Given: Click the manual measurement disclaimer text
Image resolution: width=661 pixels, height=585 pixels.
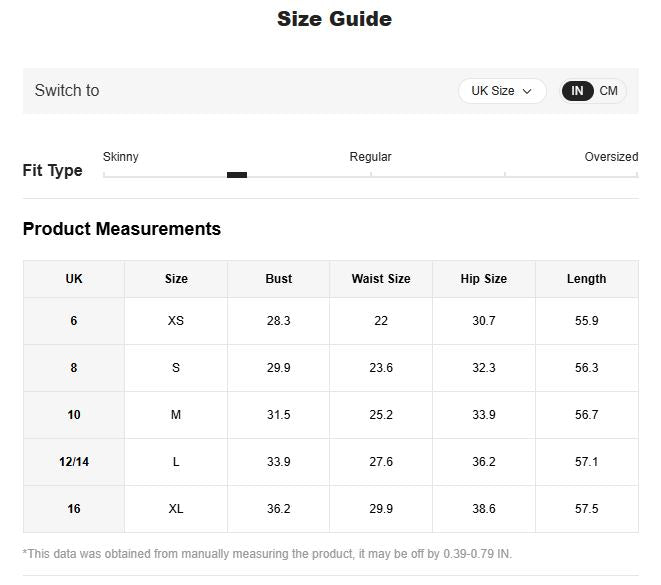Looking at the screenshot, I should [x=267, y=554].
